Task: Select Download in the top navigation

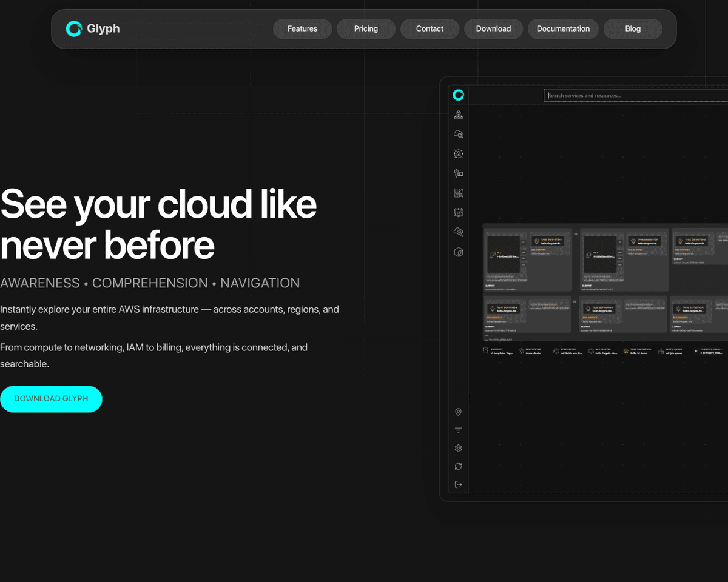Action: tap(493, 28)
